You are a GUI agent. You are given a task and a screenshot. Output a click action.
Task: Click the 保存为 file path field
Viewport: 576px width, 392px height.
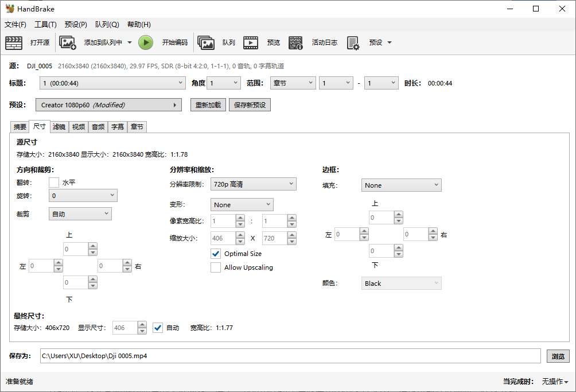[290, 356]
